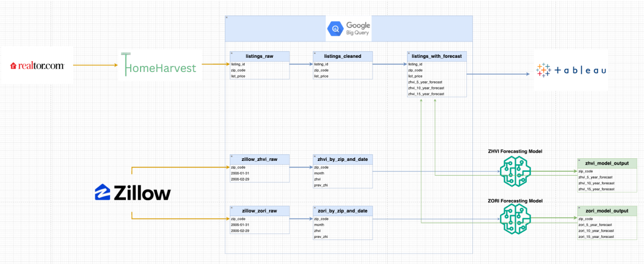Select zhvi_10_year_forecast row in zhvi_model_output
This screenshot has width=644, height=264.
pos(607,183)
